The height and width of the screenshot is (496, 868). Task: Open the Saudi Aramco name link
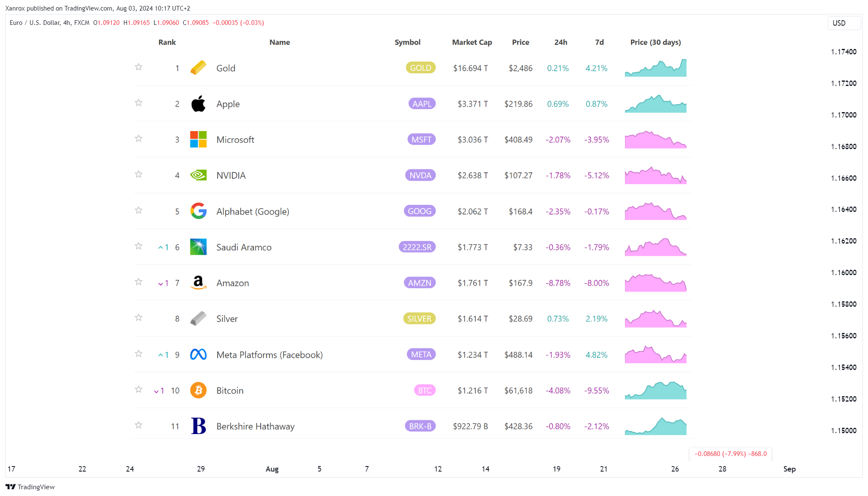point(244,247)
